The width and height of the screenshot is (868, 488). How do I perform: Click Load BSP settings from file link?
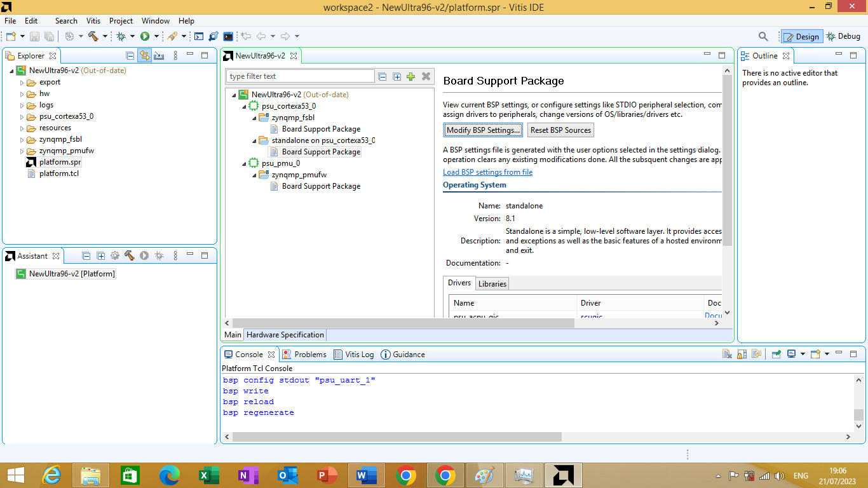487,172
